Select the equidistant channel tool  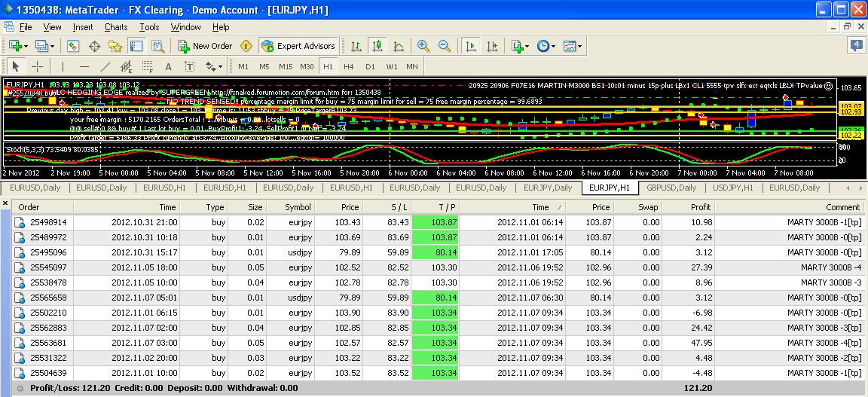coord(127,66)
